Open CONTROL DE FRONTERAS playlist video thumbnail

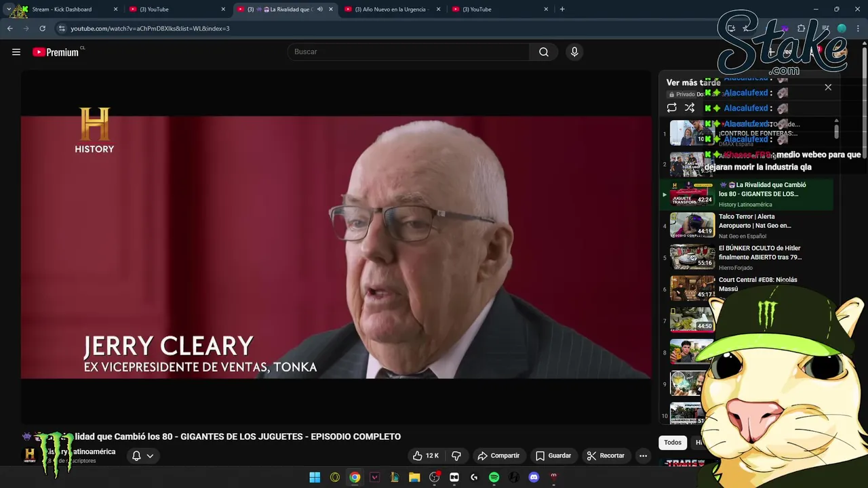tap(692, 133)
